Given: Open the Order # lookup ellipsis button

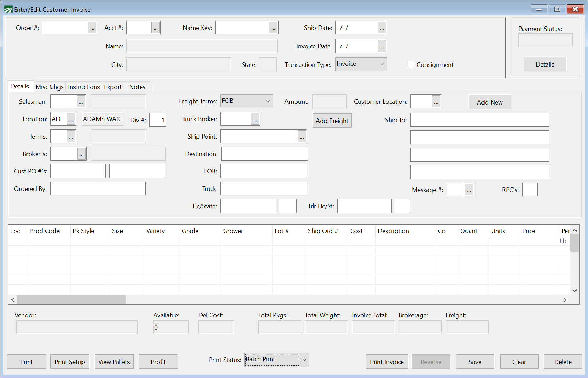Looking at the screenshot, I should tap(92, 28).
